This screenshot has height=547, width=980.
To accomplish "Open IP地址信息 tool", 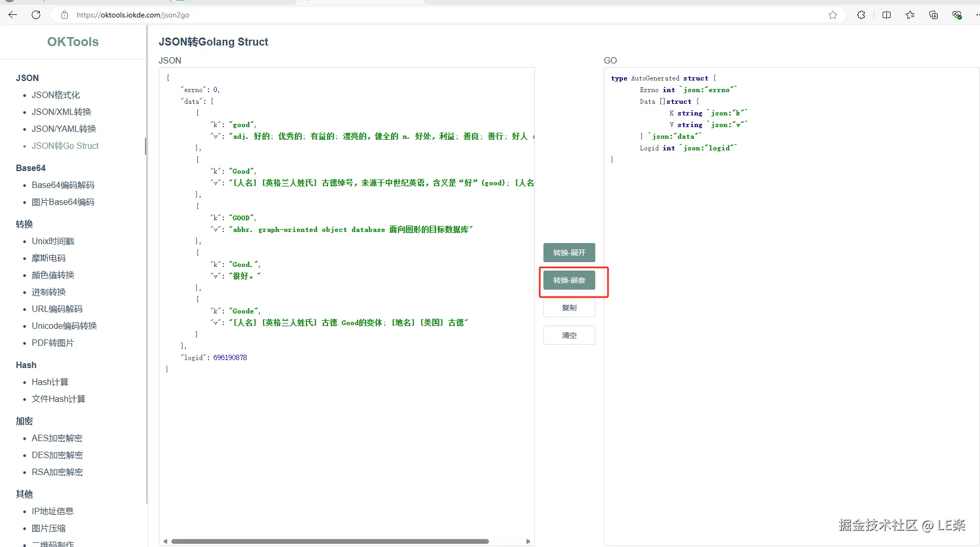I will coord(53,511).
